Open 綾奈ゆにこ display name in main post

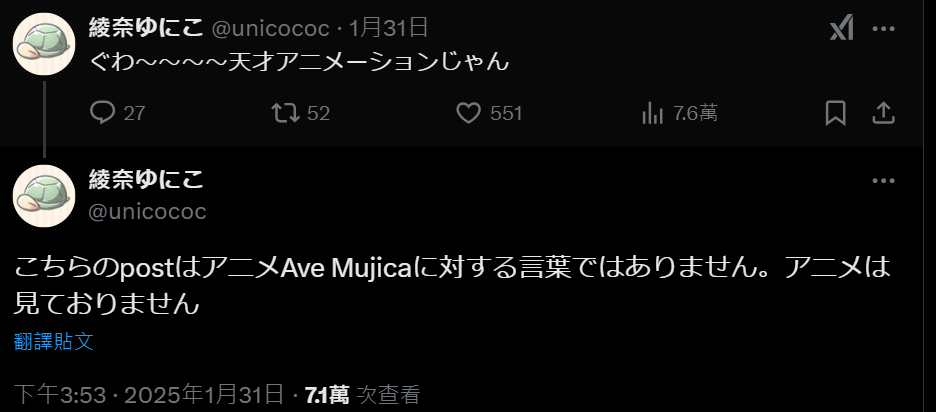[146, 180]
